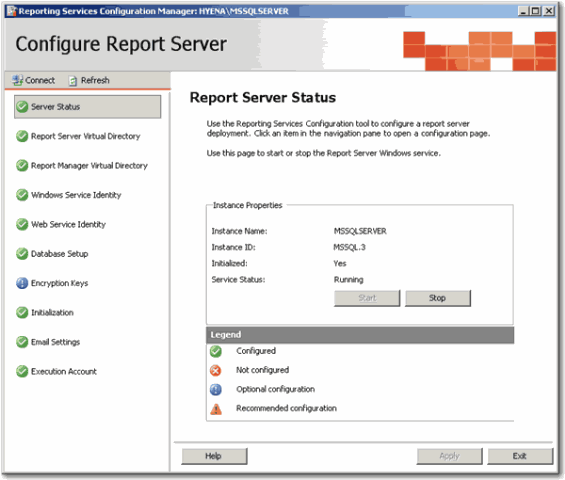Image resolution: width=565 pixels, height=480 pixels.
Task: Click green check icon next to Database Setup
Action: click(22, 254)
